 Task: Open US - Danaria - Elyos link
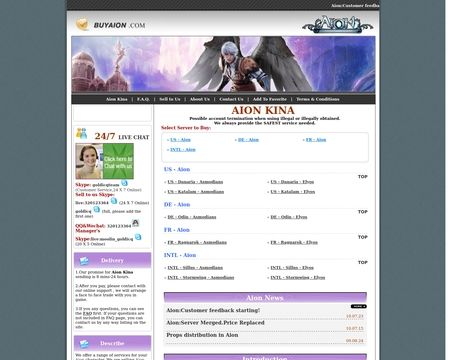pyautogui.click(x=292, y=182)
